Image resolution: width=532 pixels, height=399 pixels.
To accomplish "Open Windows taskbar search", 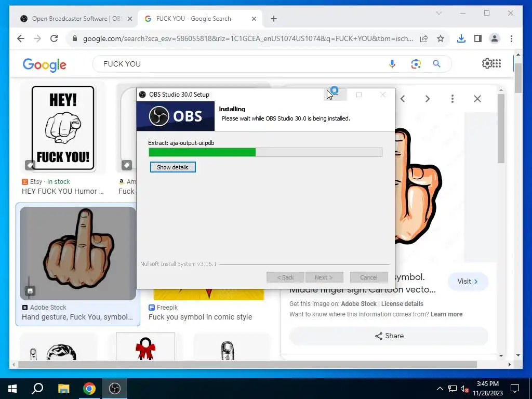I will 37,389.
